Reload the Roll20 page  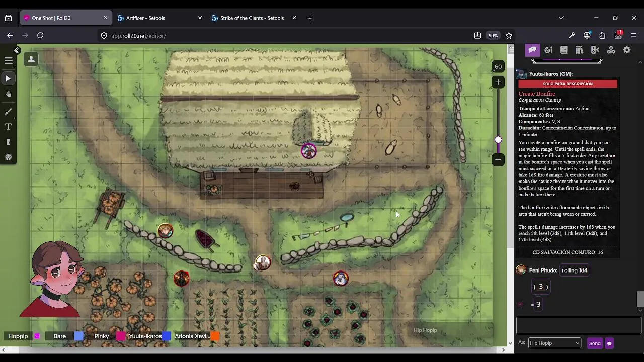coord(40,36)
